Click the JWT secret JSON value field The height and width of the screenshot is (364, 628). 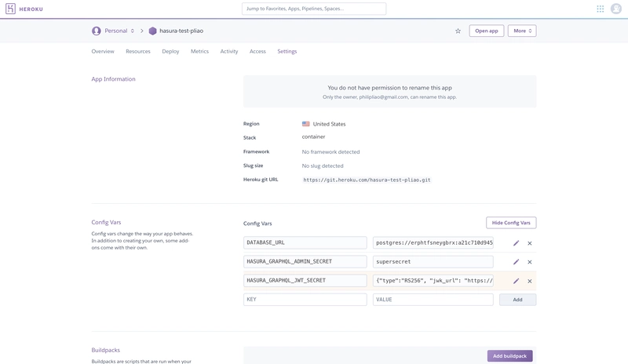click(433, 280)
